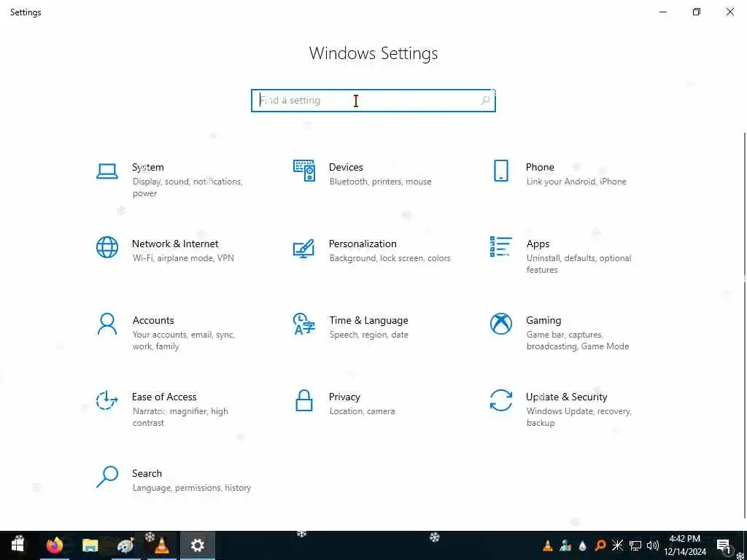This screenshot has height=560, width=747.
Task: Click 'Wi-Fi, airplane mode, VPN' description
Action: (x=183, y=258)
